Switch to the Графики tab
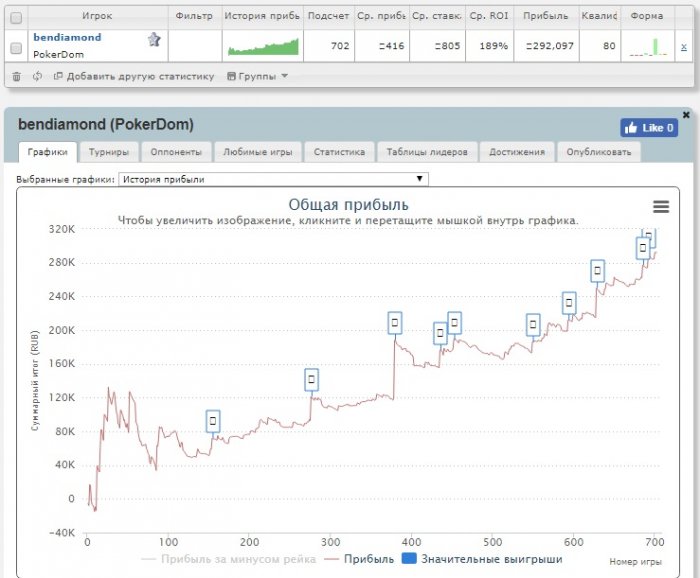 coord(48,152)
